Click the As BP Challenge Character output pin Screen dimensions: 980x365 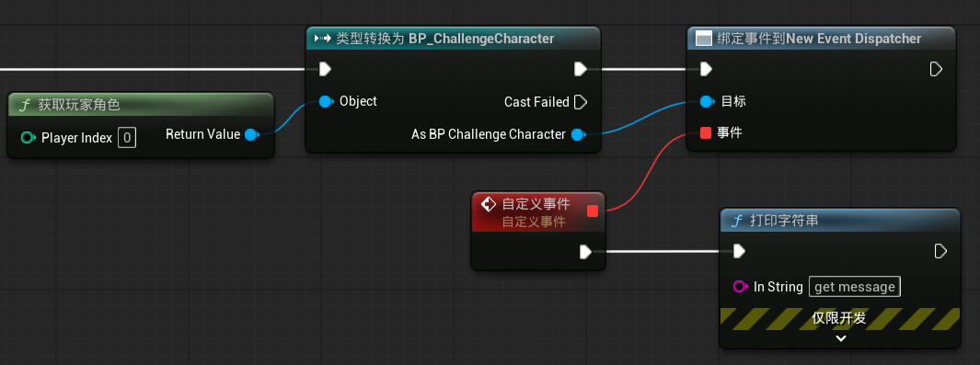click(x=579, y=134)
